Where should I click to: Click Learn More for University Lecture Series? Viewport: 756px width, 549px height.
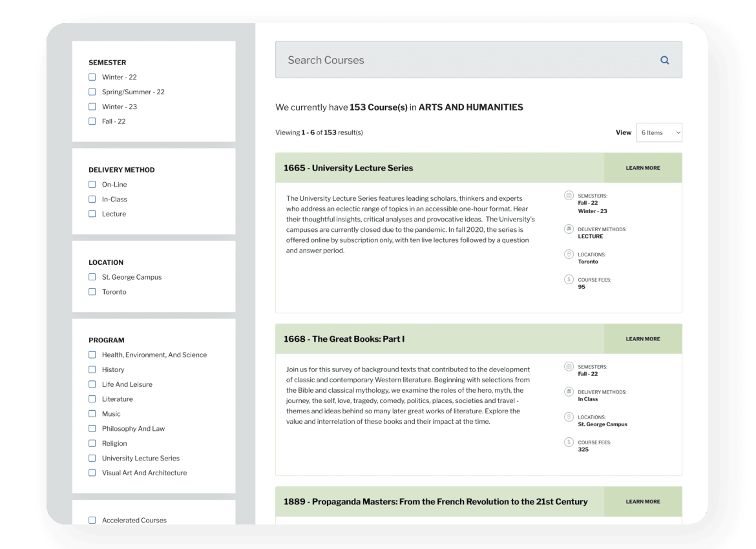pyautogui.click(x=642, y=167)
